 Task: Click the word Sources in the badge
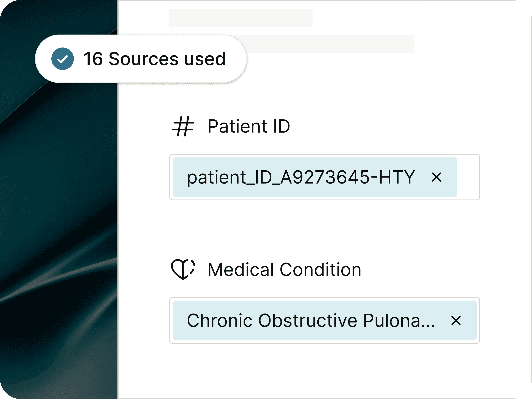[x=144, y=59]
